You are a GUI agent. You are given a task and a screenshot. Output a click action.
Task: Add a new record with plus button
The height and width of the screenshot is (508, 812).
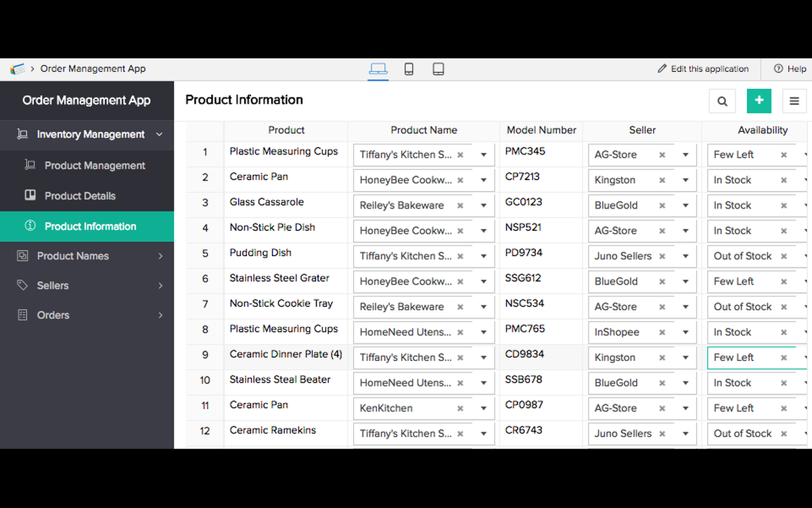pyautogui.click(x=759, y=101)
